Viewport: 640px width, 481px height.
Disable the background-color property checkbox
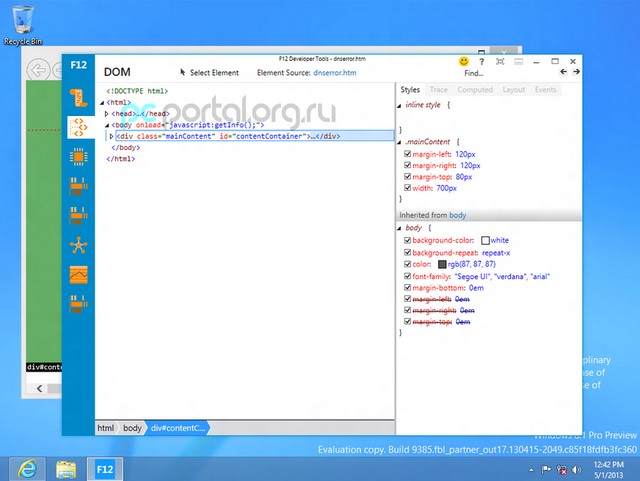[407, 240]
